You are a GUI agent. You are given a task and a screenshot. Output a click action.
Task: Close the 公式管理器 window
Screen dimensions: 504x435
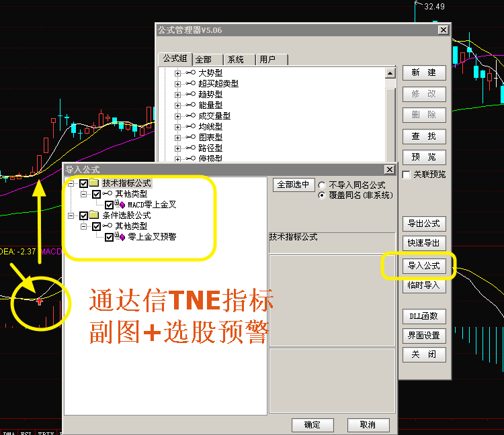click(x=444, y=30)
